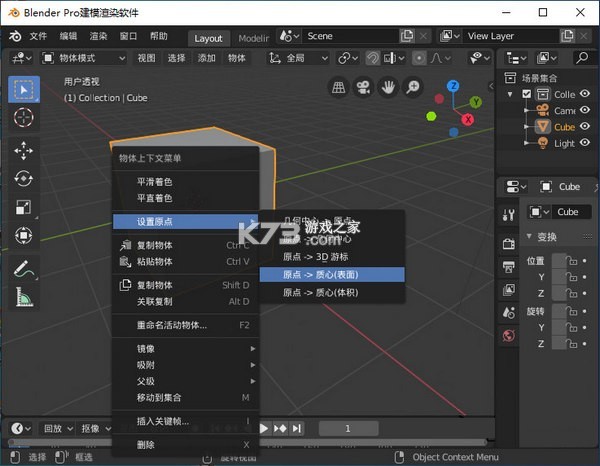This screenshot has height=466, width=600.
Task: Open Scene properties tab
Action: 508,313
